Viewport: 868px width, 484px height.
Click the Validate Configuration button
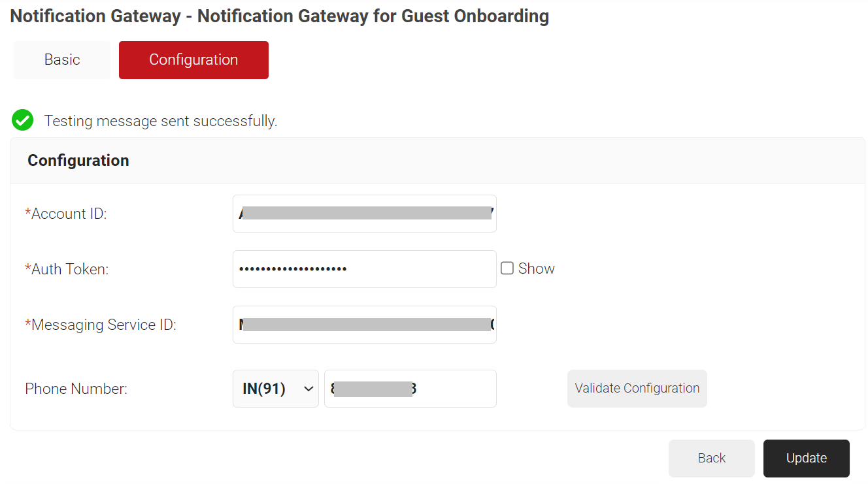coord(637,389)
